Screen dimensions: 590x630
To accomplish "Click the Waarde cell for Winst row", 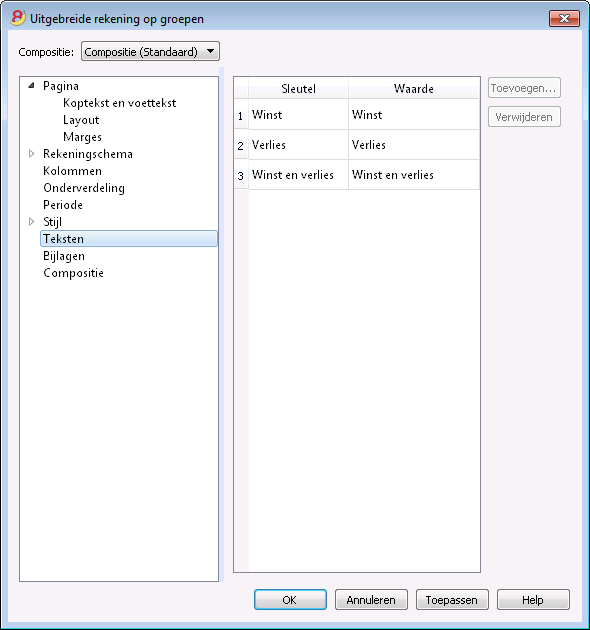I will 414,115.
